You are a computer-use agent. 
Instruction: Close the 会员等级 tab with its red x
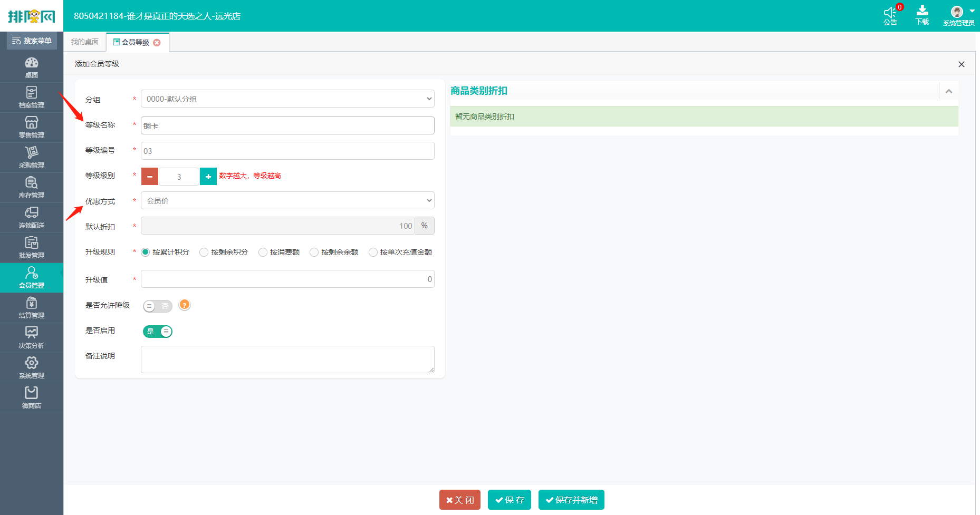(x=157, y=43)
